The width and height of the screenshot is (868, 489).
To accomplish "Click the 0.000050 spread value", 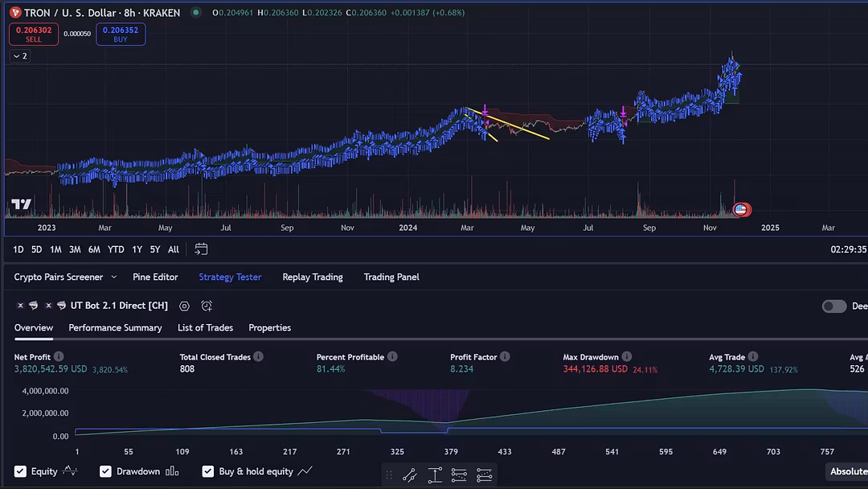I will (77, 34).
